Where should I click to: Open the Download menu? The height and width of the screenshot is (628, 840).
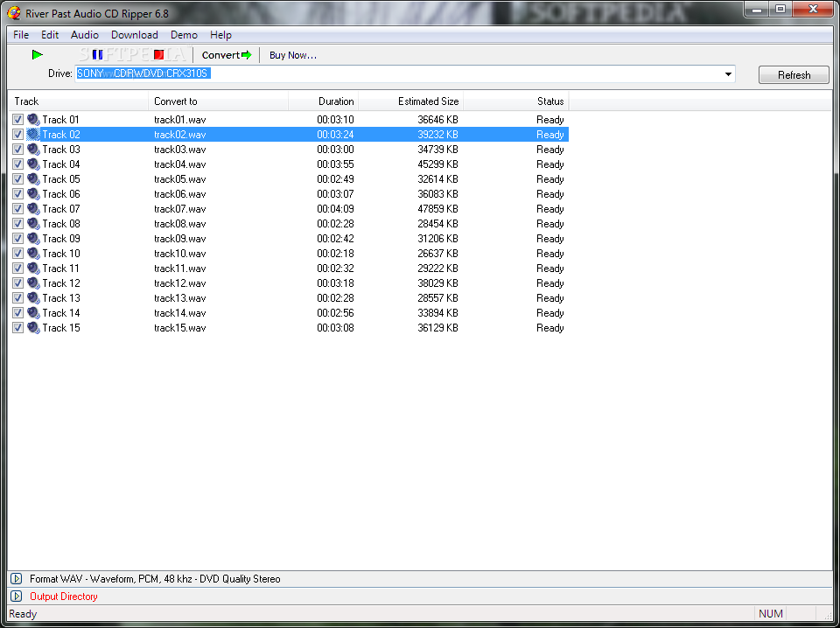click(x=135, y=35)
